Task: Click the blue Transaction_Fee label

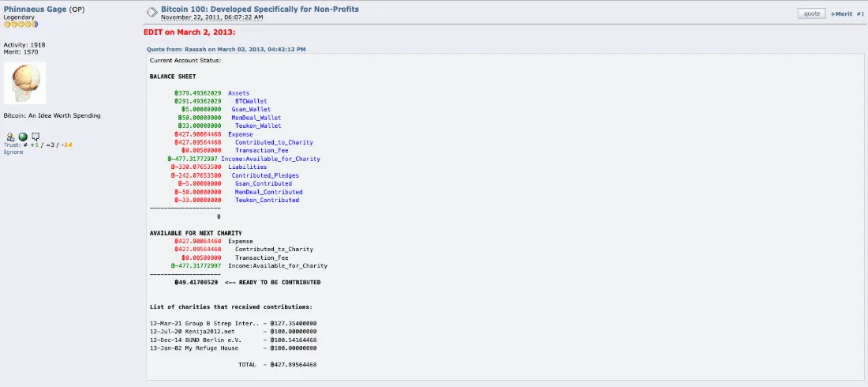Action: tap(261, 150)
